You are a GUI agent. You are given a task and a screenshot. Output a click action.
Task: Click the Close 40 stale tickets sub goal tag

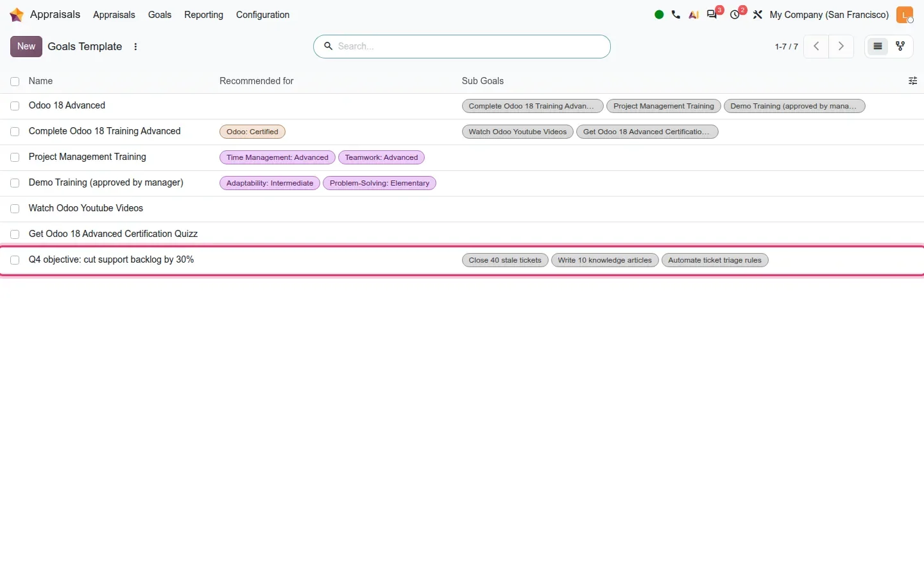(x=505, y=260)
